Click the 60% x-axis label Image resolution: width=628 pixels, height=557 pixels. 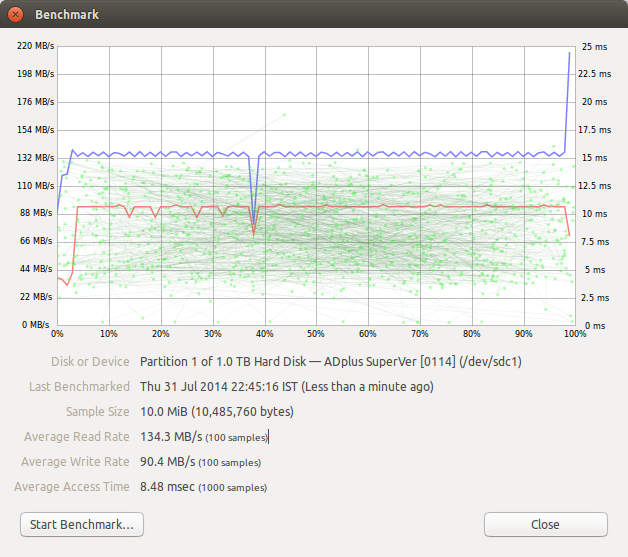tap(368, 334)
